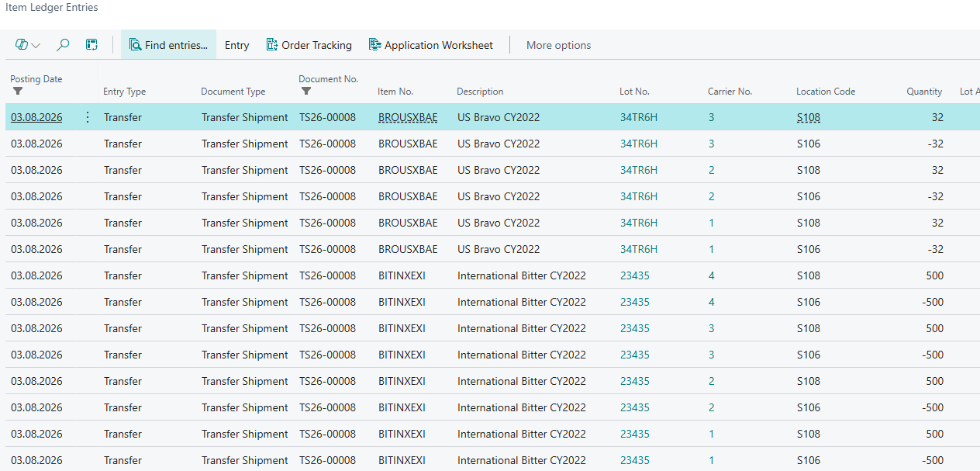This screenshot has height=471, width=980.
Task: Click item BROUSXBAE in the highlighted row
Action: [408, 118]
